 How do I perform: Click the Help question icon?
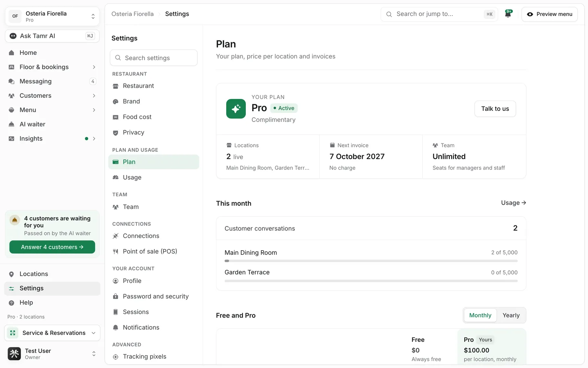pyautogui.click(x=11, y=303)
